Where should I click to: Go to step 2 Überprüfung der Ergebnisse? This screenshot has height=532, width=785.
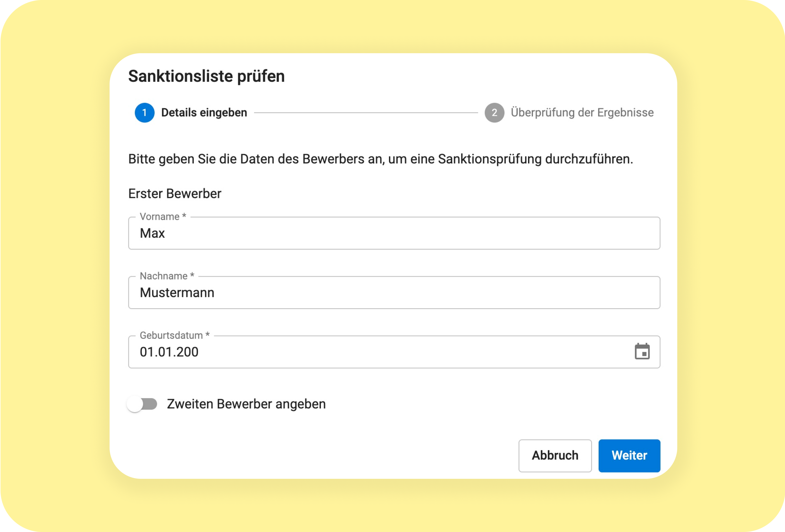point(569,113)
